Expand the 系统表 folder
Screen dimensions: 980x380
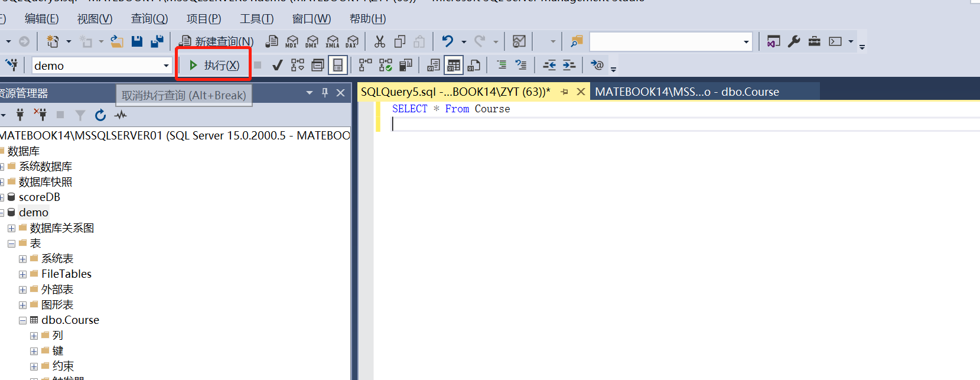pyautogui.click(x=22, y=259)
